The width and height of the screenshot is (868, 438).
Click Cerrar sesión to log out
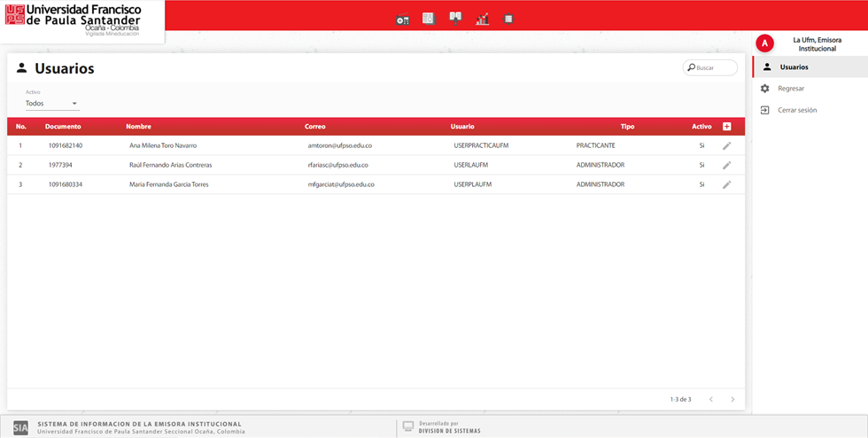tap(797, 110)
